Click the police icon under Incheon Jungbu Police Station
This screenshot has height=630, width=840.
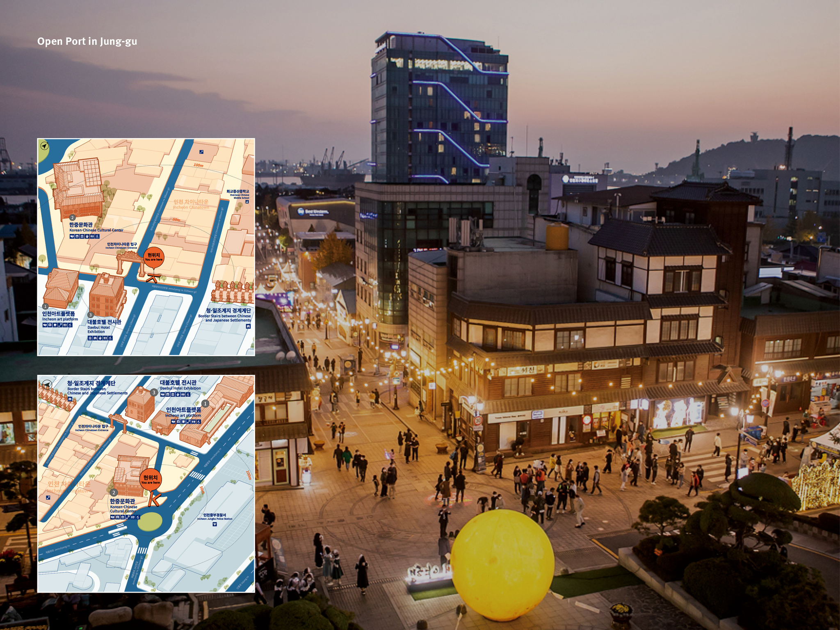coord(215,524)
